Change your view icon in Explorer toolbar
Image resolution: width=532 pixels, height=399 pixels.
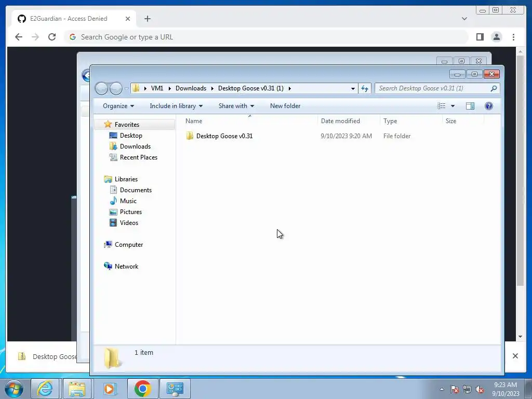441,106
